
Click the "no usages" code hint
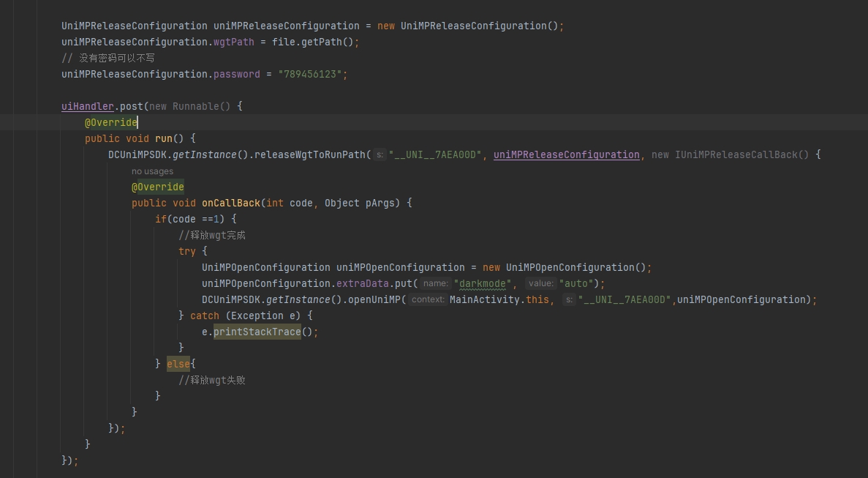(152, 171)
